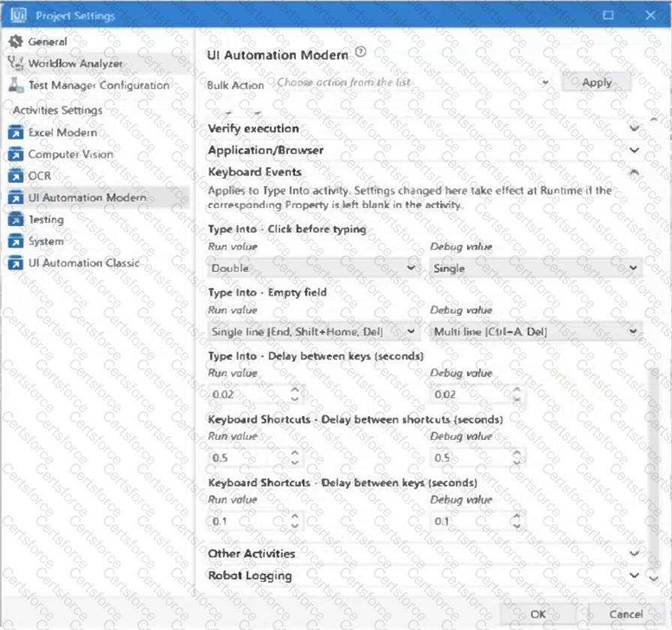Confirm settings with the OK button

[x=538, y=613]
